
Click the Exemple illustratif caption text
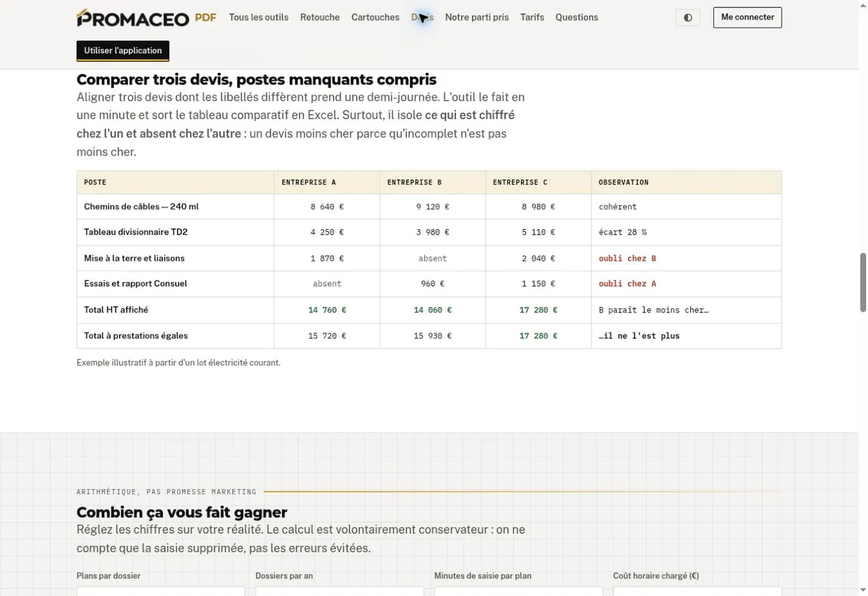tap(178, 363)
